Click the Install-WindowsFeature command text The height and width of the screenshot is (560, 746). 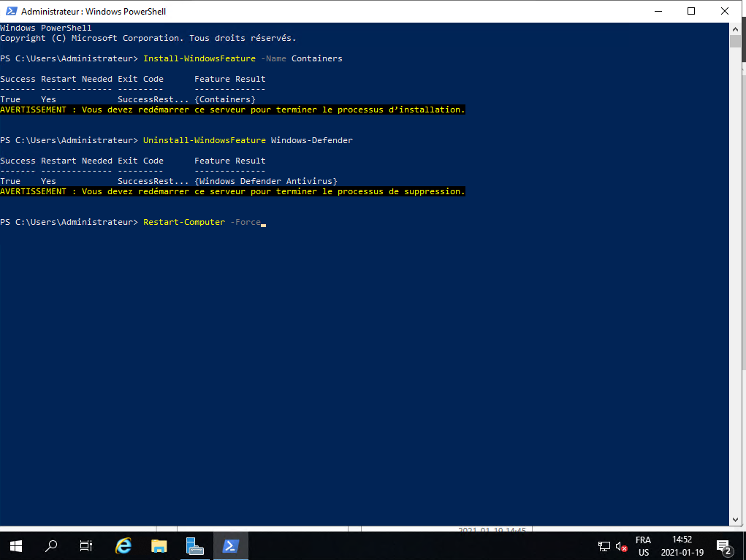199,58
